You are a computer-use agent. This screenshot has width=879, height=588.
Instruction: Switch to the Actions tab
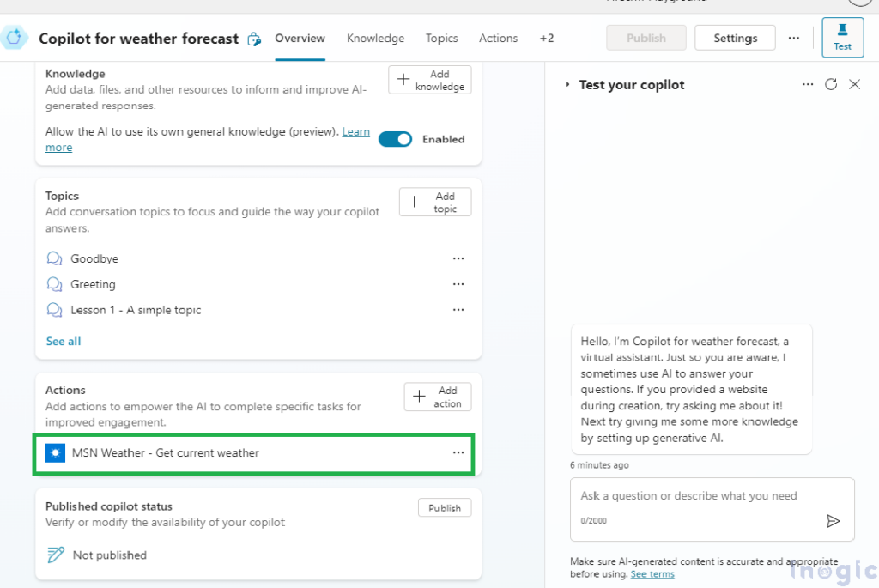[498, 38]
